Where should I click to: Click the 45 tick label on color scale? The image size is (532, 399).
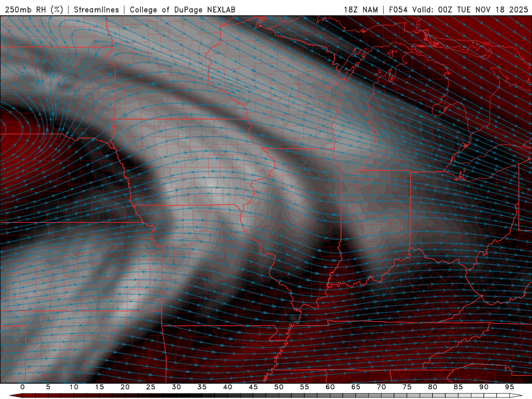coord(253,387)
